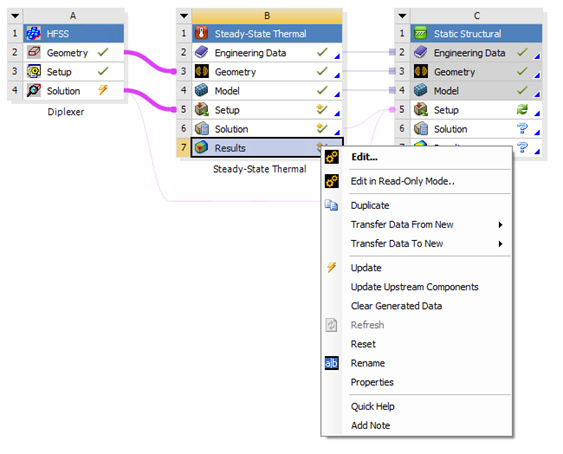Viewport: 563px width, 454px height.
Task: Click Results cube icon in block B
Action: point(201,147)
